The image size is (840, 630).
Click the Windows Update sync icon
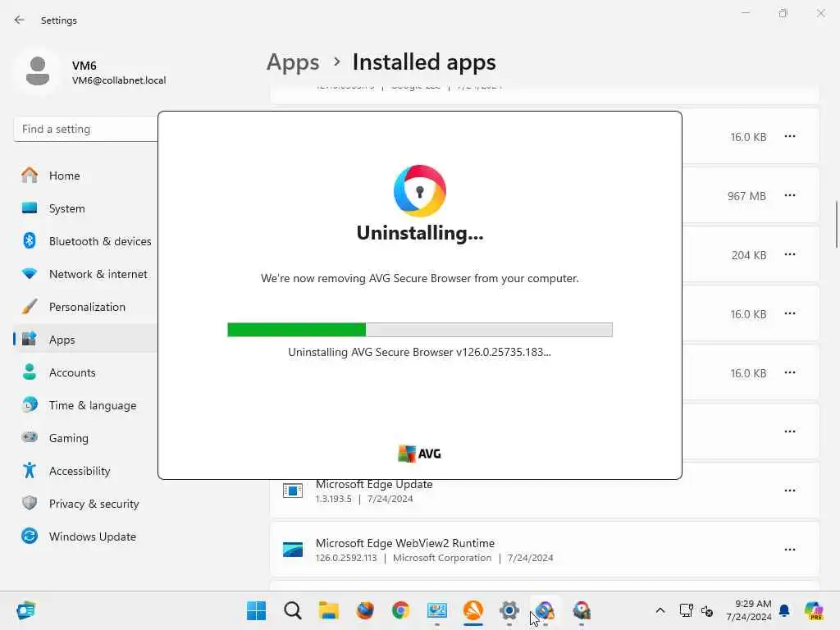click(30, 536)
